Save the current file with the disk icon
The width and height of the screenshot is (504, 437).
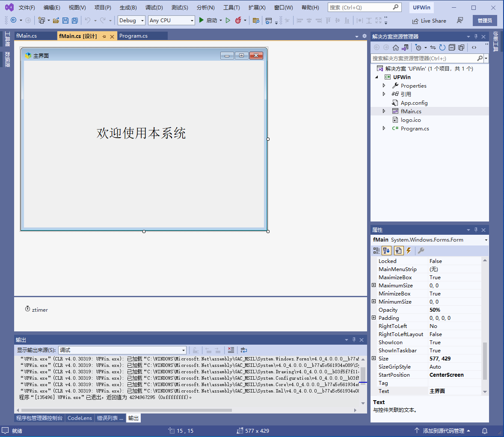tap(65, 20)
